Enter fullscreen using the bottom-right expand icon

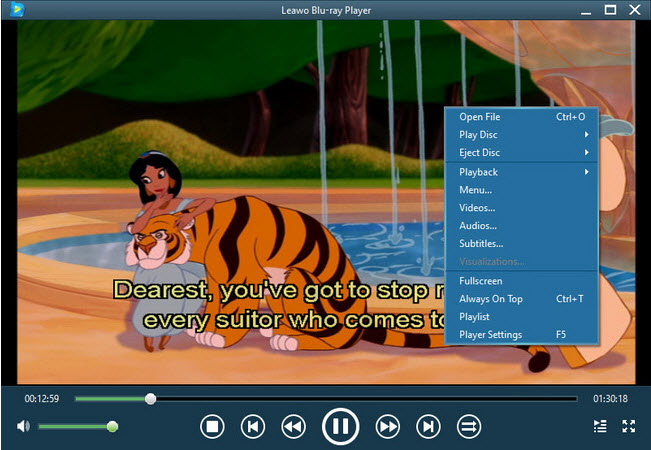click(x=629, y=427)
